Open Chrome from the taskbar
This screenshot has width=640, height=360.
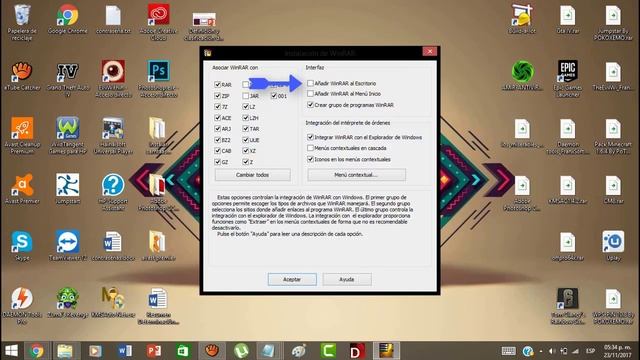(x=36, y=351)
